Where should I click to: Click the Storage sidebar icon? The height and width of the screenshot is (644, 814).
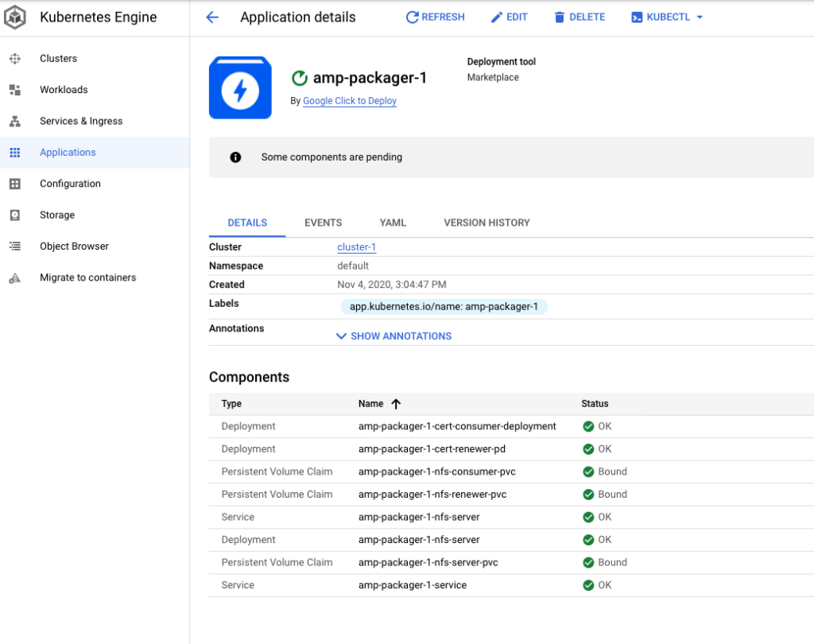pos(15,215)
